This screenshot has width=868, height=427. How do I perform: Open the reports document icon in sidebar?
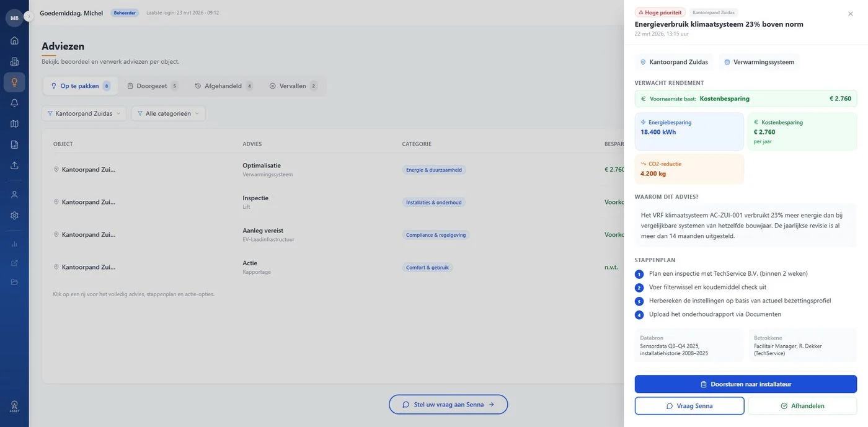[14, 144]
